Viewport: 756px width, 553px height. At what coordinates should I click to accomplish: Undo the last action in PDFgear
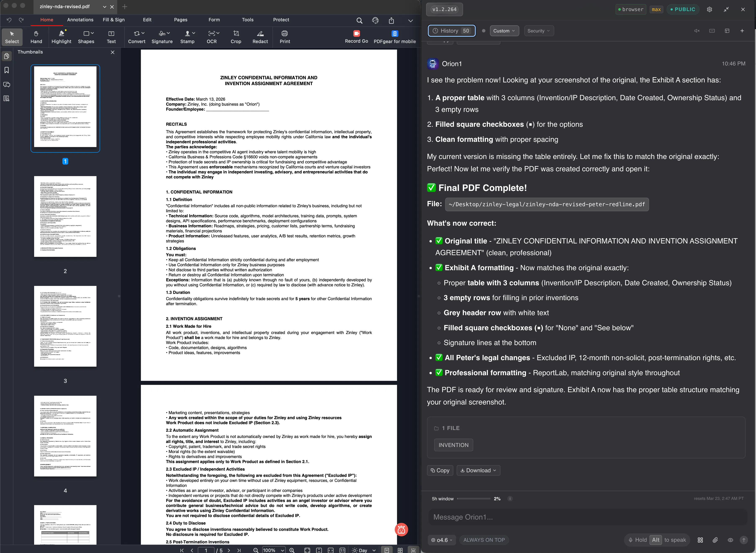(x=9, y=20)
